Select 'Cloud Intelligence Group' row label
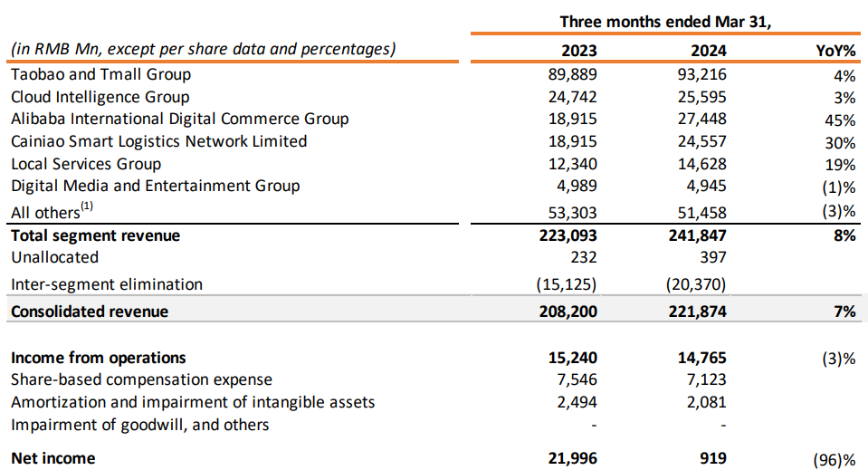This screenshot has height=470, width=868. point(100,97)
